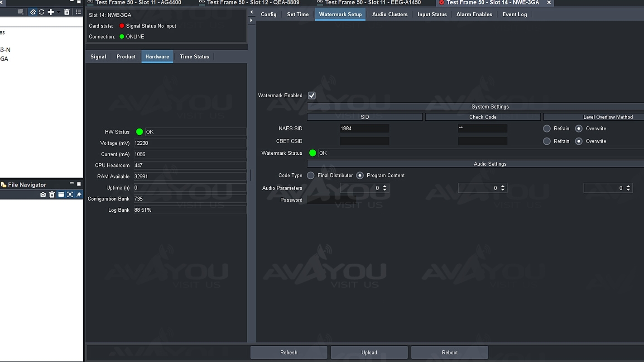
Task: Click the NAES SID input field showing 1884
Action: [x=364, y=129]
